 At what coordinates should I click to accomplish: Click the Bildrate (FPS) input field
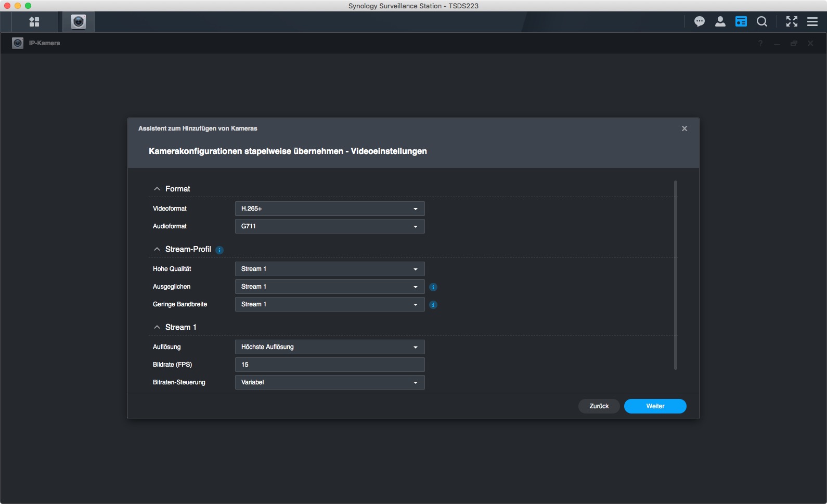click(330, 365)
